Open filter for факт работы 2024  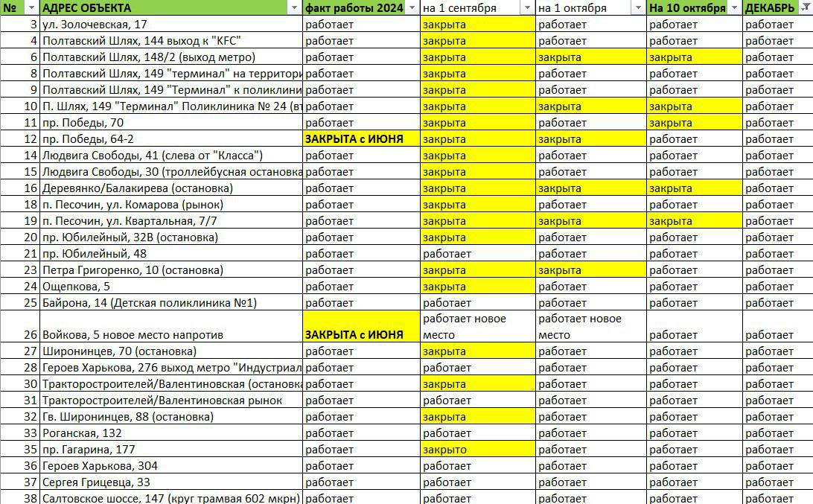click(x=412, y=8)
